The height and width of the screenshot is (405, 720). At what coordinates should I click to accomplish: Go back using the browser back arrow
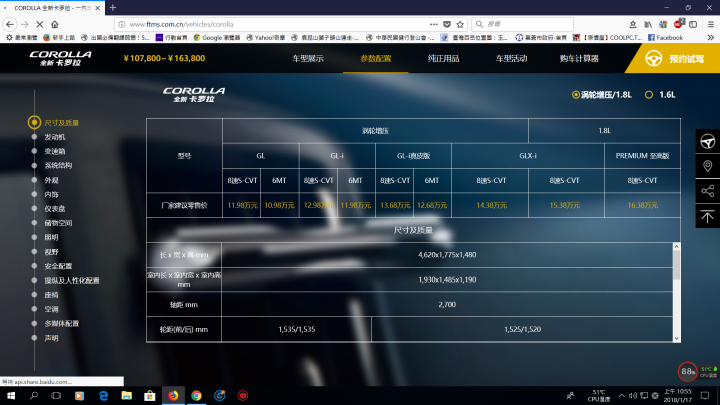click(10, 24)
